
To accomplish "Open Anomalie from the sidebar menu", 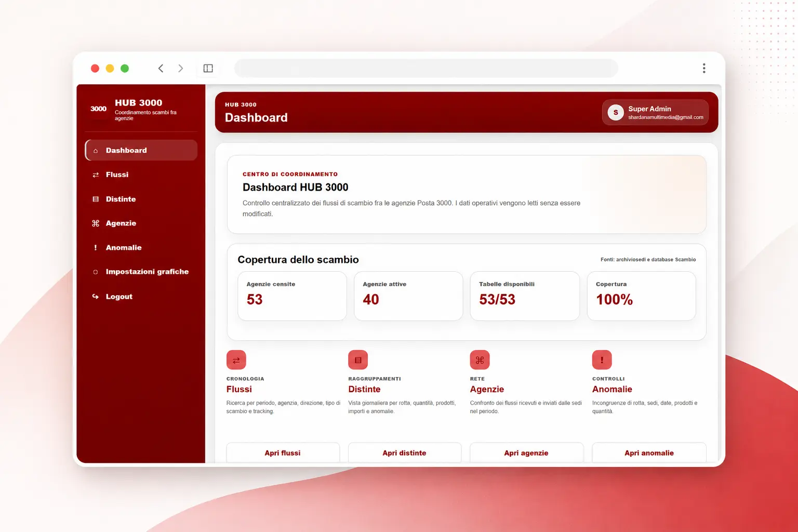I will point(141,248).
